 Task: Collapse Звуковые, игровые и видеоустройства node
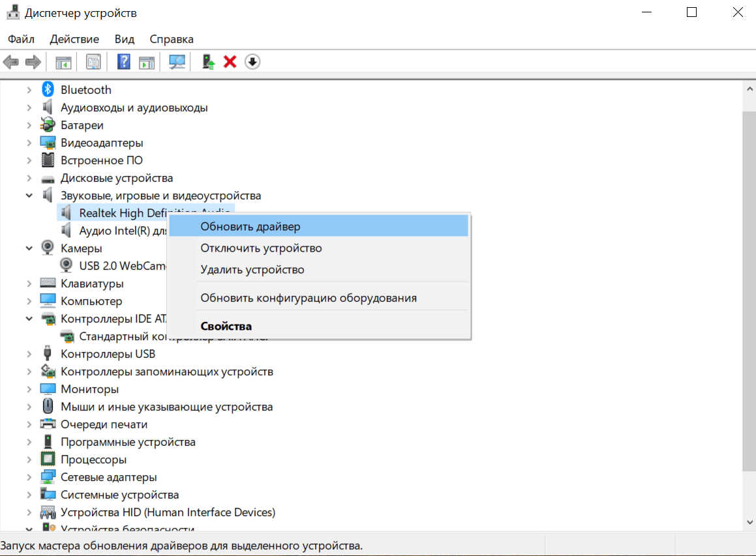[x=29, y=195]
